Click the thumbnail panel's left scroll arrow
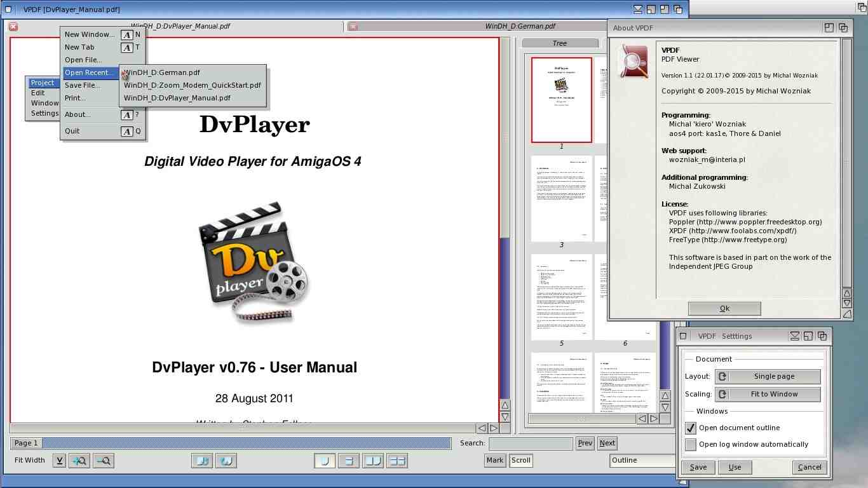The height and width of the screenshot is (488, 868). pos(642,419)
